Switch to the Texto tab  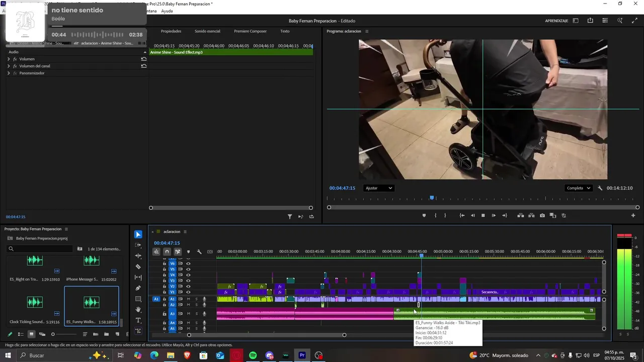pyautogui.click(x=285, y=31)
